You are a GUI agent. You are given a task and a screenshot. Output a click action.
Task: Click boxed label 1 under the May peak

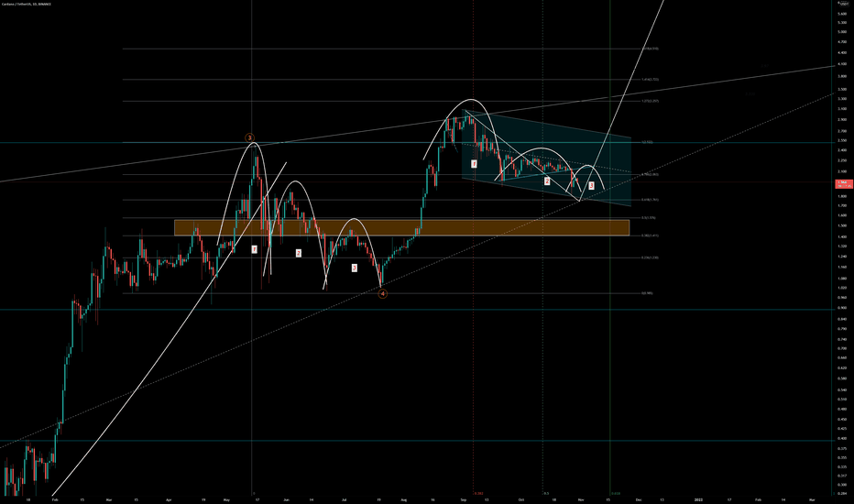point(254,249)
